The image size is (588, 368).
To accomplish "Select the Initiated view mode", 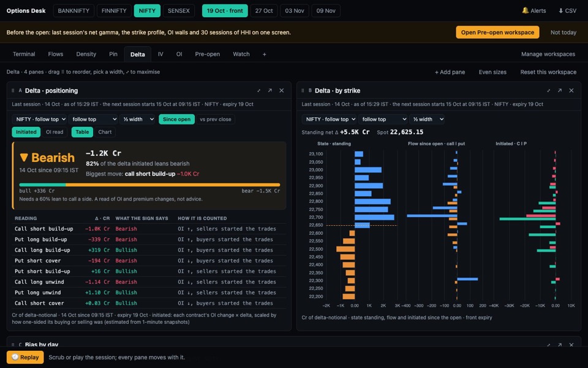I will 26,132.
